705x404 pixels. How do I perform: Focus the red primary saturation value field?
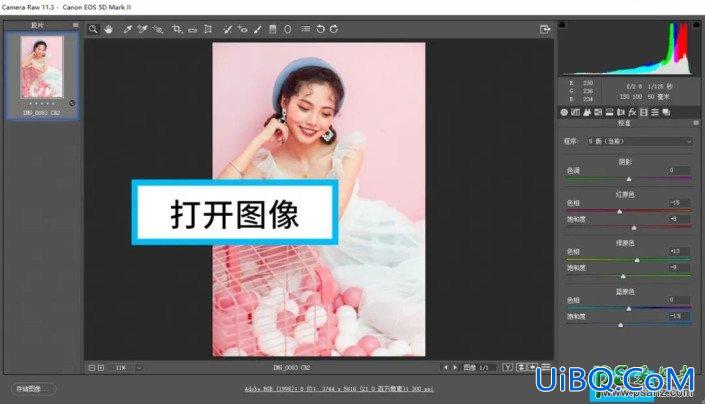(x=678, y=219)
